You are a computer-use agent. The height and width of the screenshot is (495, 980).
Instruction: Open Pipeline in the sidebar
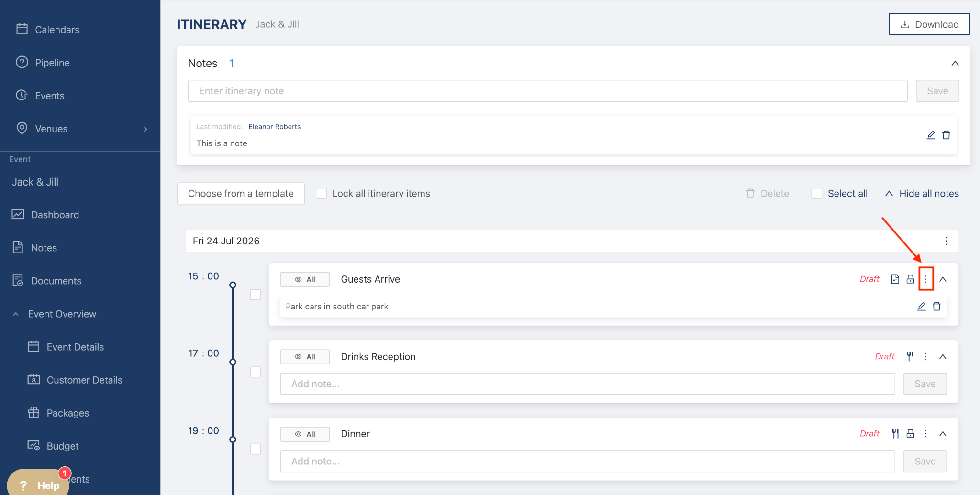pyautogui.click(x=52, y=63)
